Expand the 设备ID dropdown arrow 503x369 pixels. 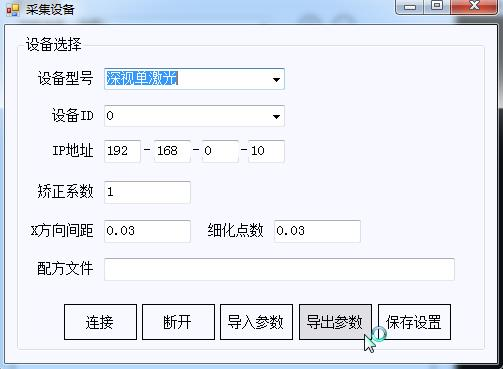click(276, 116)
